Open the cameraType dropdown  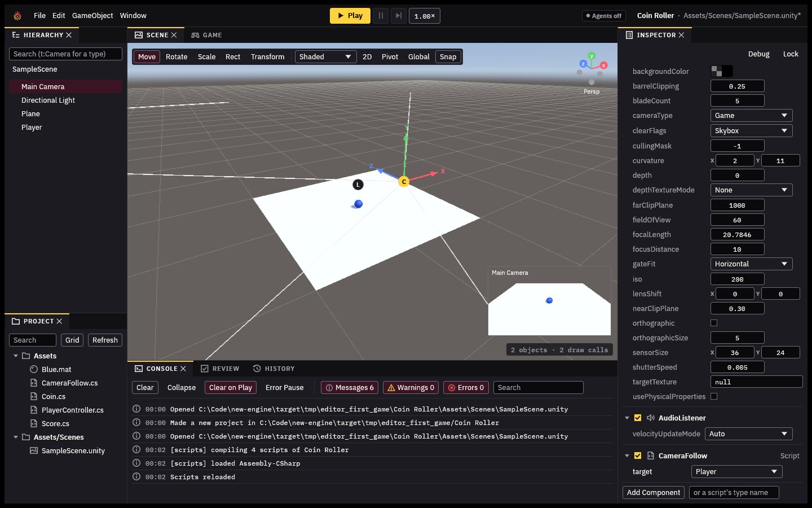[x=751, y=116]
